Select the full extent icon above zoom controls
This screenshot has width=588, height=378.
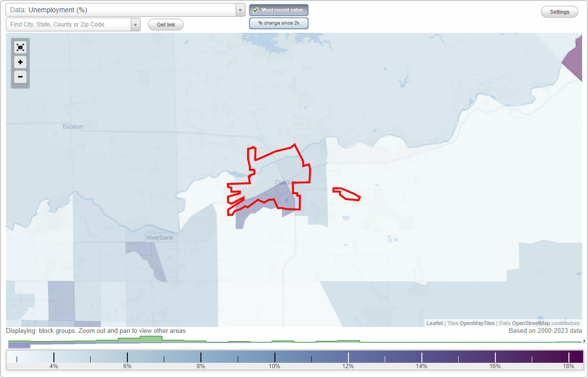point(20,48)
